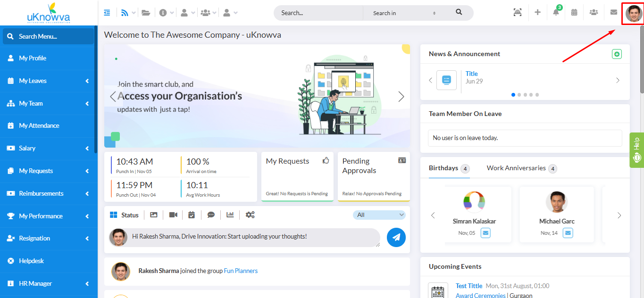Open the face scan icon in the top bar

coord(518,13)
